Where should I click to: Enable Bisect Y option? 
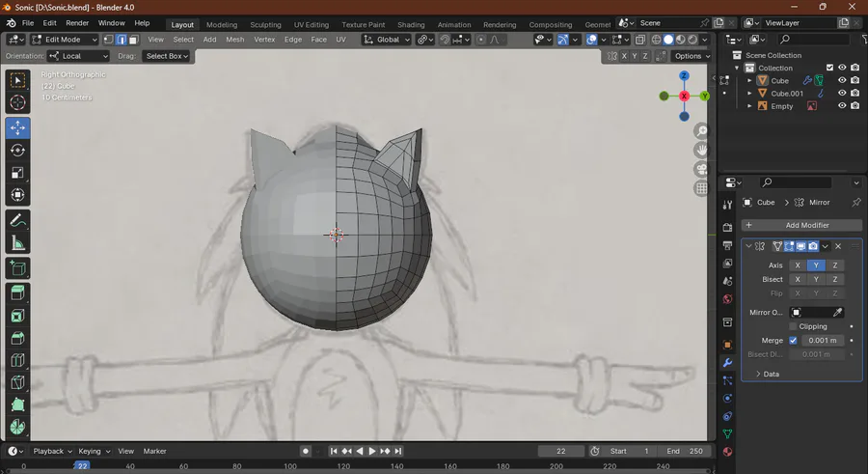pyautogui.click(x=816, y=279)
